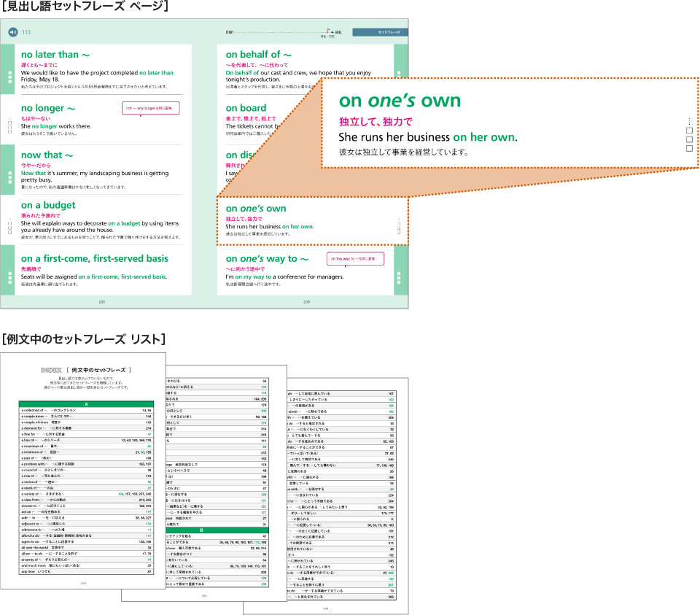Click the goal flag on the progress track
The height and width of the screenshot is (615, 700).
pyautogui.click(x=329, y=31)
